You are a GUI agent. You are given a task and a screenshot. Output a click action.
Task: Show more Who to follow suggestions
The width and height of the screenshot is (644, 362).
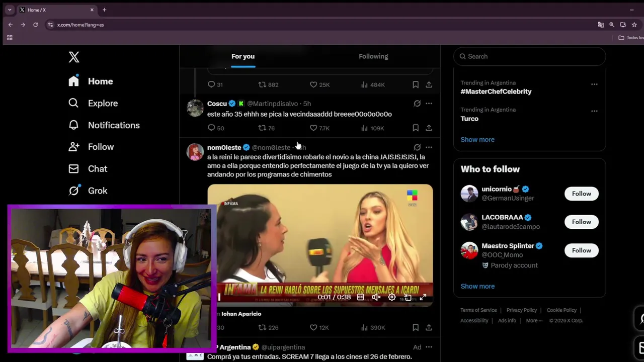[x=477, y=286]
